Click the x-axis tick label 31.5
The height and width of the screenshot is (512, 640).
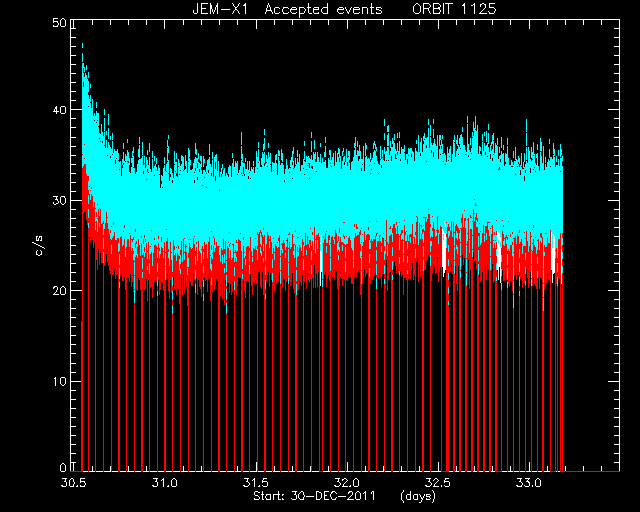tap(256, 483)
